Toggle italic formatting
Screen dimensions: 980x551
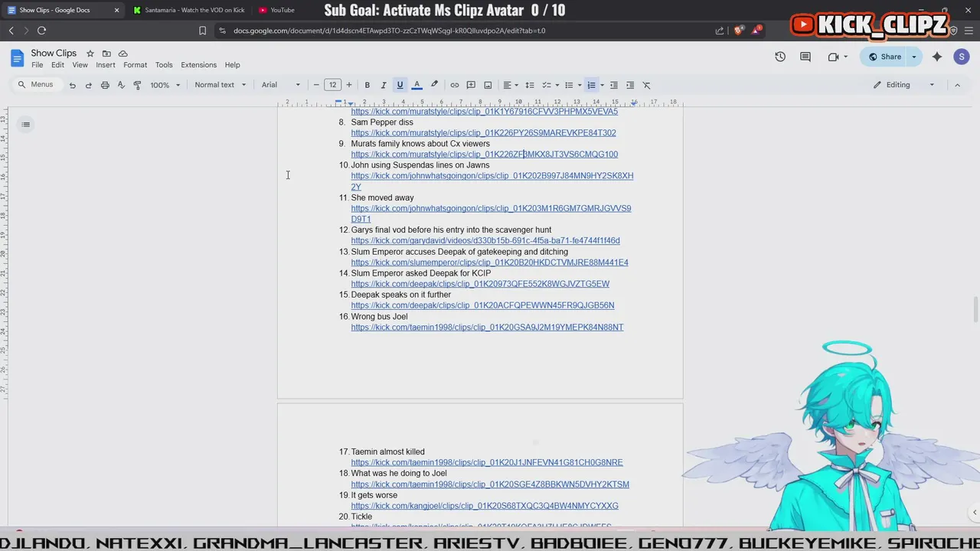(384, 85)
